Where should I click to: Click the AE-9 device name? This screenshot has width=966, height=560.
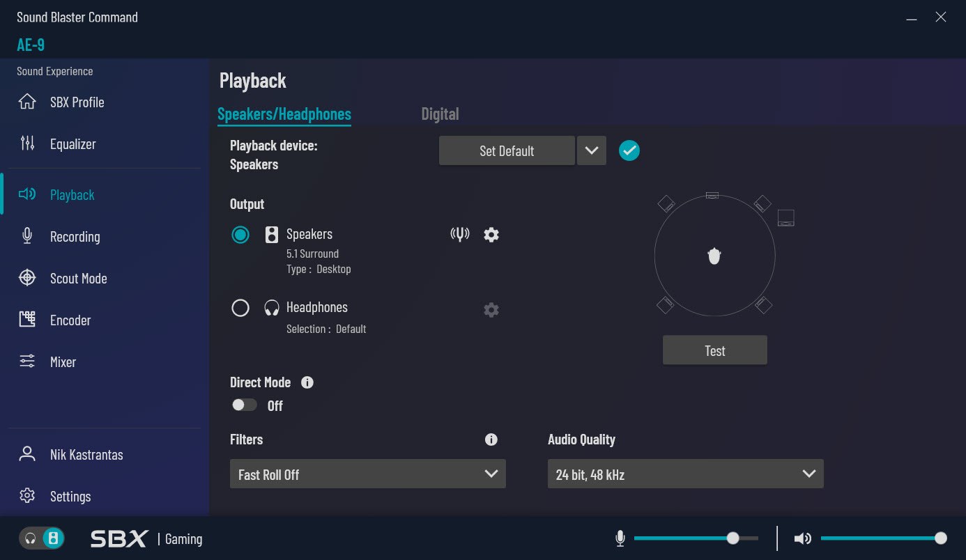pyautogui.click(x=31, y=45)
